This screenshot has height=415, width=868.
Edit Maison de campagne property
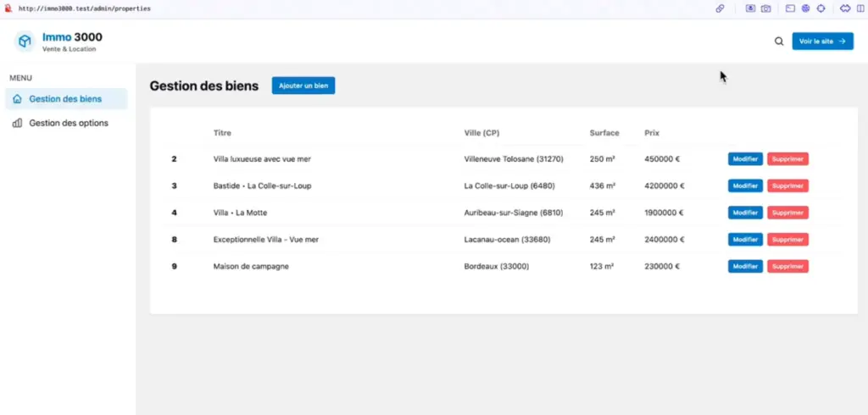pos(745,266)
